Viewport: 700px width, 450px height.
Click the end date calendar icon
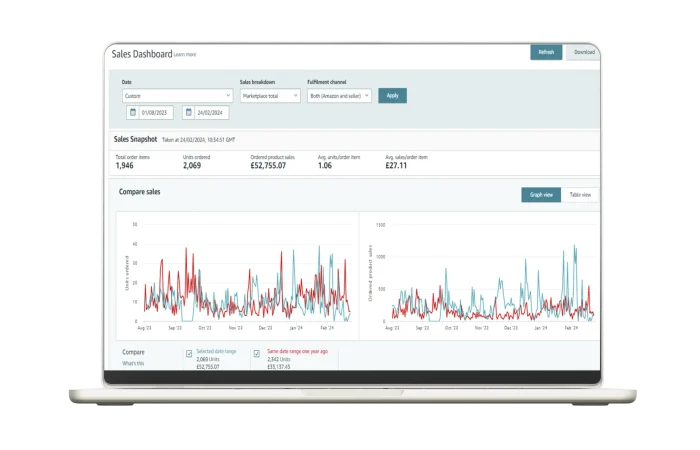pyautogui.click(x=188, y=113)
